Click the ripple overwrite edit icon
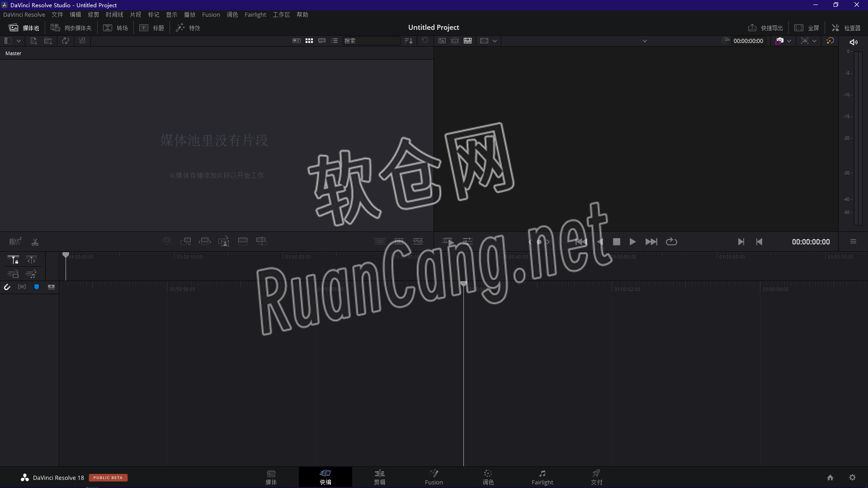Image resolution: width=868 pixels, height=488 pixels. point(205,241)
